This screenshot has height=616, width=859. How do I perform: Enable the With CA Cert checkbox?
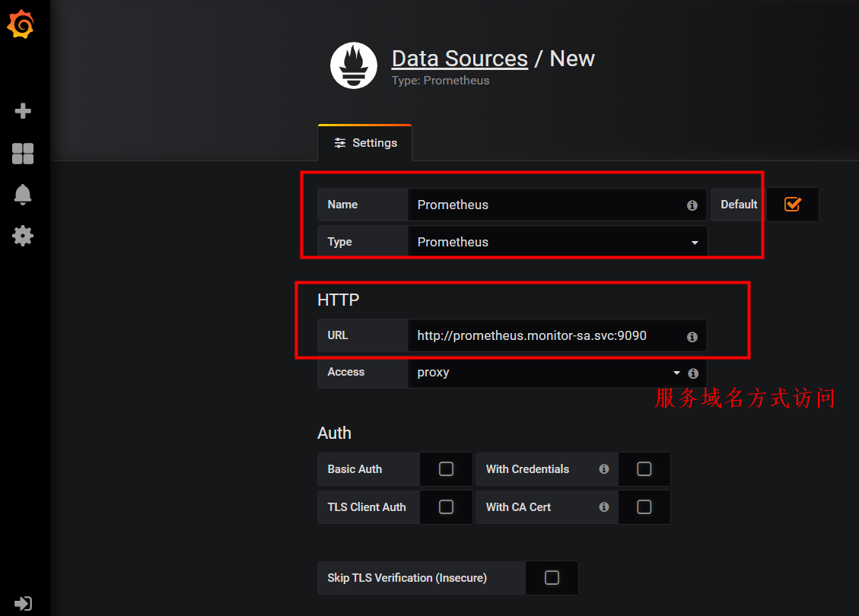(644, 507)
